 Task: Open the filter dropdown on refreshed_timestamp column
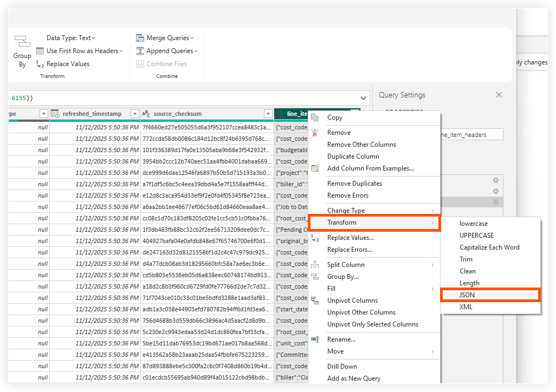(135, 113)
